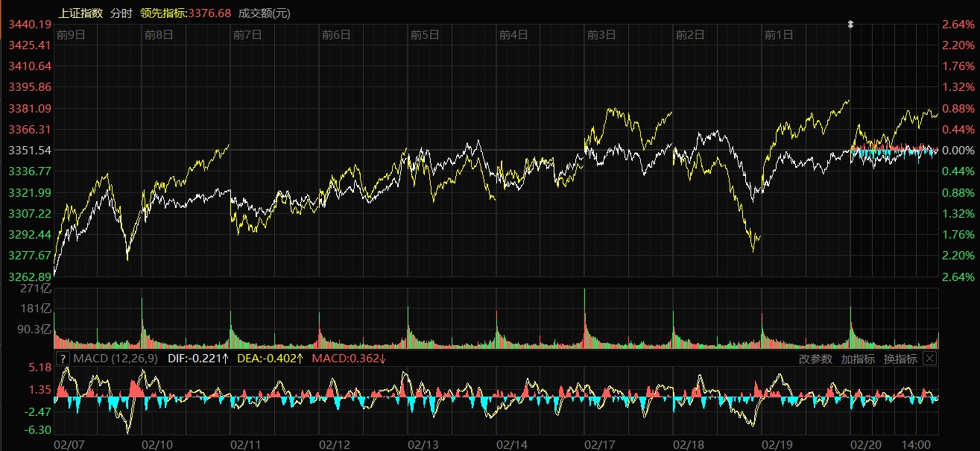Click the 上证指数 index name
The image size is (980, 451).
(80, 13)
